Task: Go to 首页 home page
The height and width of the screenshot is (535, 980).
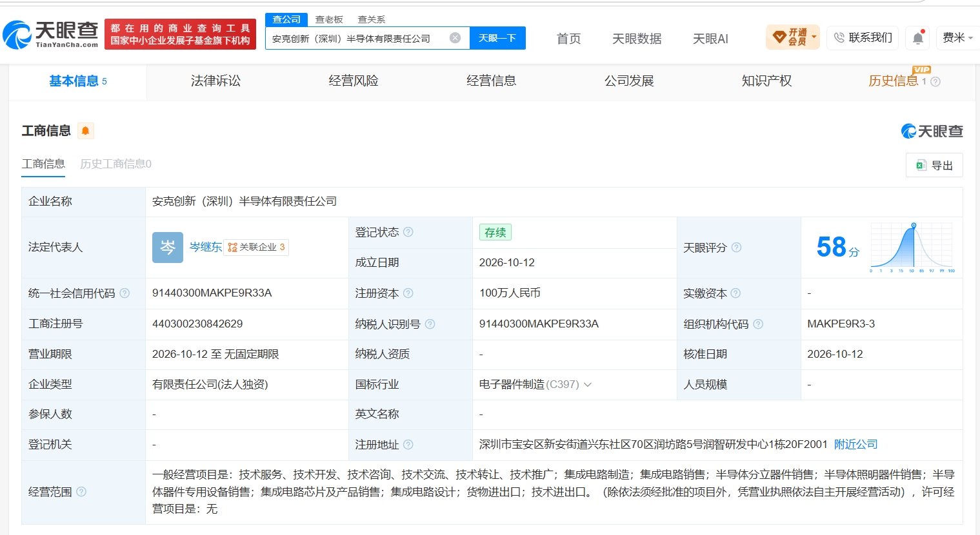Action: point(569,39)
